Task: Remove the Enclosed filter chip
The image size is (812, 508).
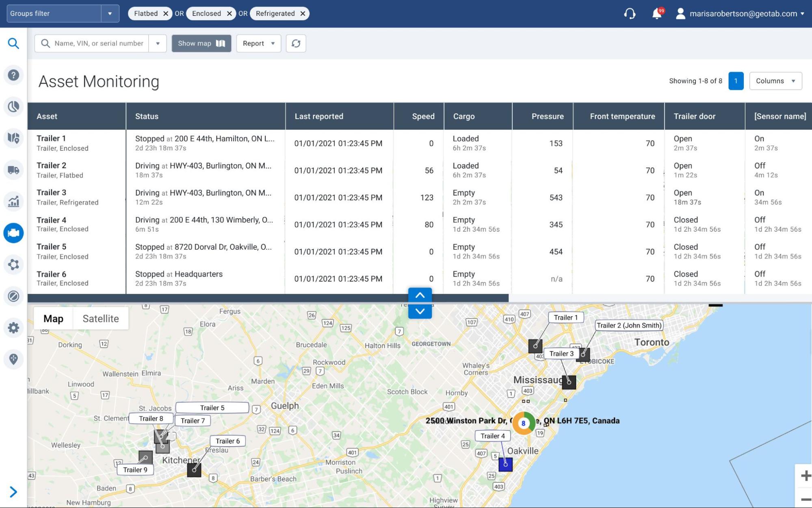Action: [230, 13]
